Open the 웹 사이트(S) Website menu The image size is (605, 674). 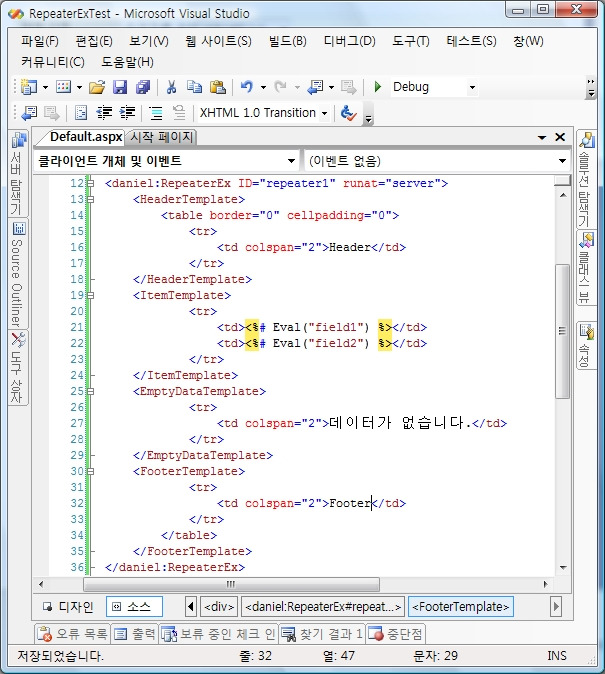(x=218, y=41)
